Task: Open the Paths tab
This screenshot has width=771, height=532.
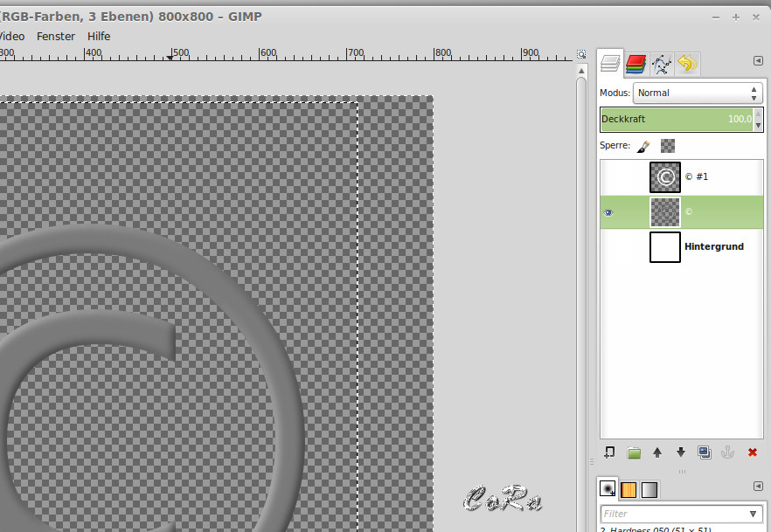Action: click(x=662, y=64)
